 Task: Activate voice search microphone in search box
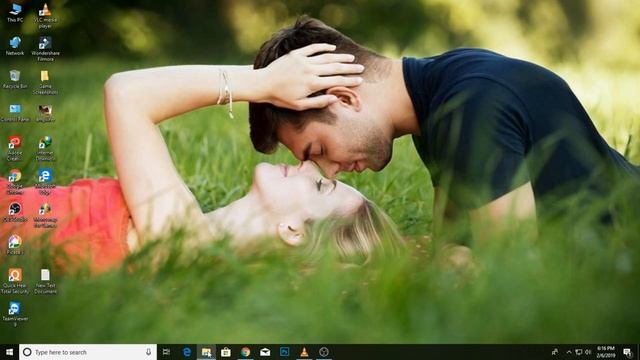(149, 352)
